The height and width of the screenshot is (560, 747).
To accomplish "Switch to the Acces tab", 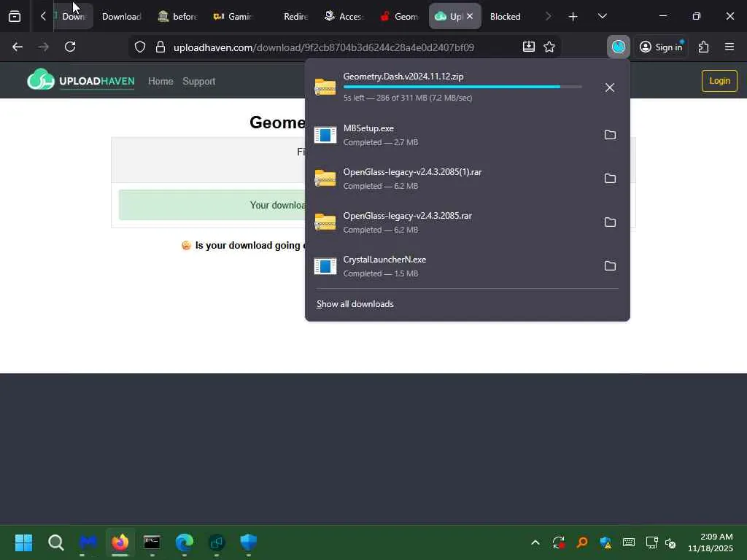I will coord(345,17).
